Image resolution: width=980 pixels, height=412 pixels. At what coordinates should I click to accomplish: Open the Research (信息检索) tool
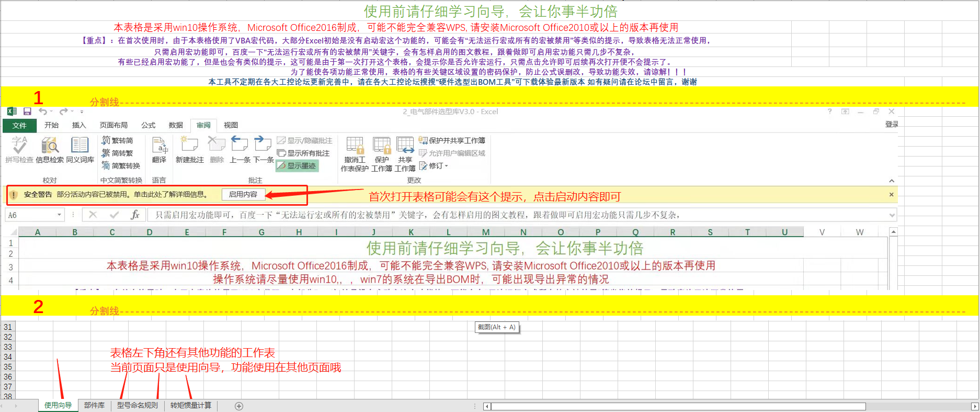50,149
